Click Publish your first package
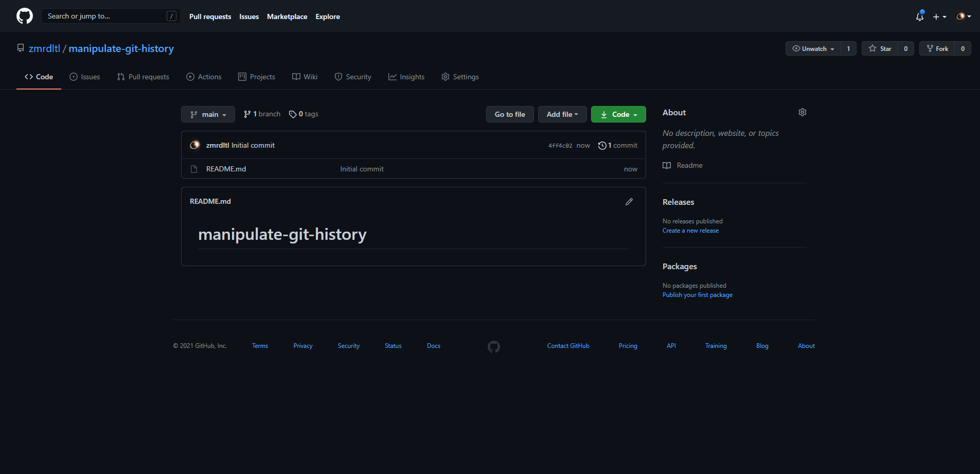Screen dimensions: 980x474 pyautogui.click(x=698, y=295)
